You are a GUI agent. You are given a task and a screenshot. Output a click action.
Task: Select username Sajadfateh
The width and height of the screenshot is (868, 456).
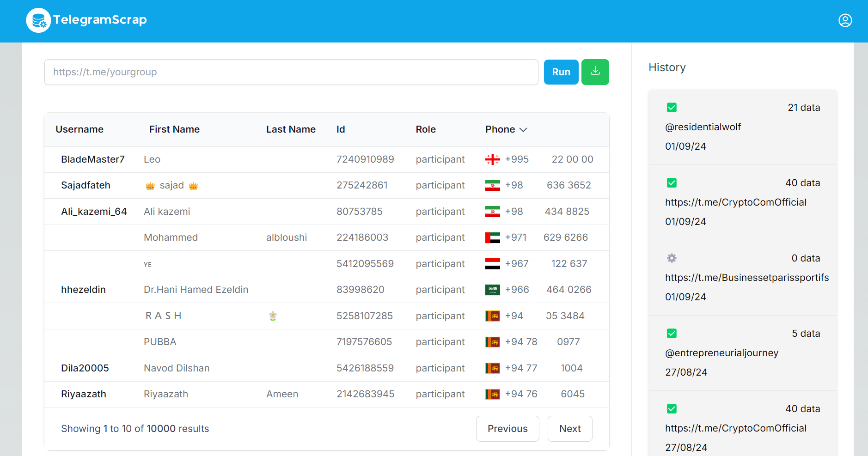pos(86,185)
